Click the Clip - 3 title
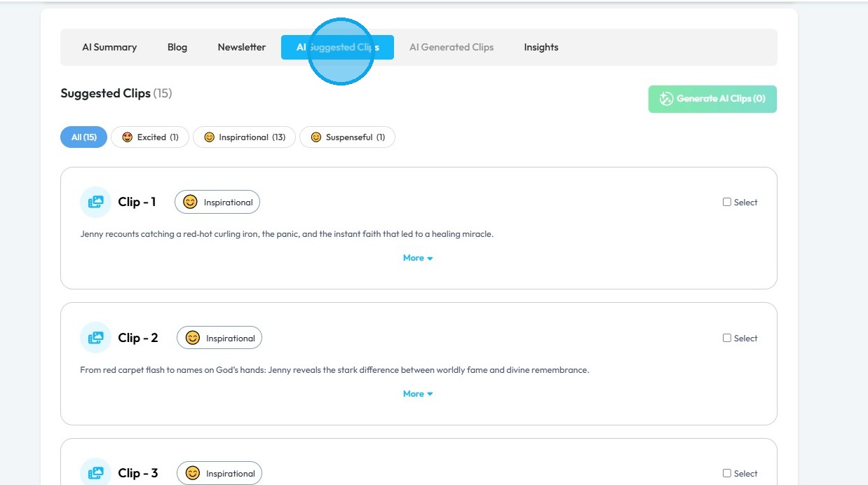The width and height of the screenshot is (868, 485). [x=138, y=473]
